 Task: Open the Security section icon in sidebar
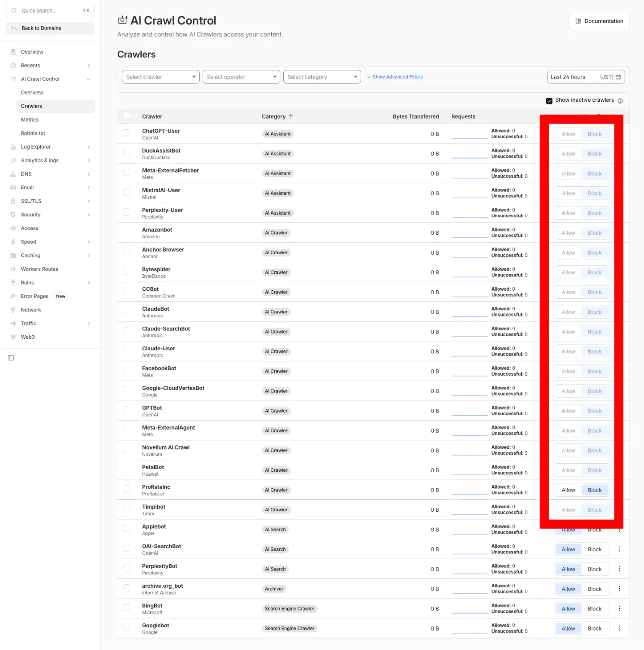13,215
